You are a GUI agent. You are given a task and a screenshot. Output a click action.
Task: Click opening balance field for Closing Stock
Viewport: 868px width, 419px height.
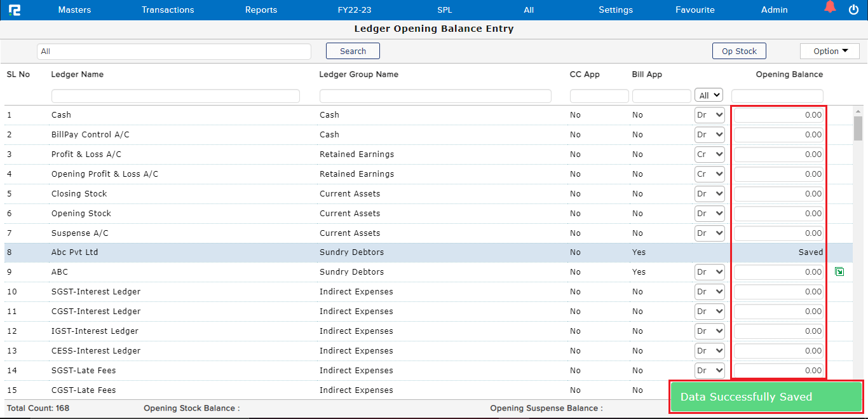[778, 194]
